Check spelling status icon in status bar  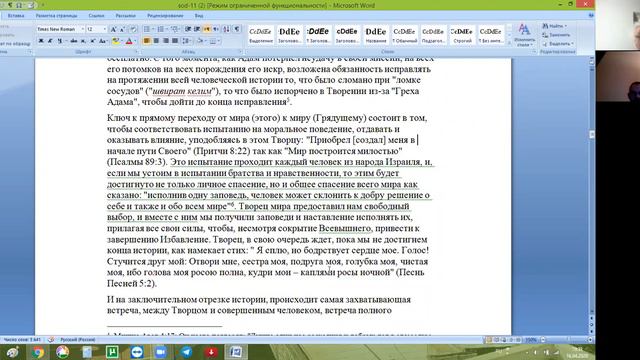pyautogui.click(x=51, y=340)
